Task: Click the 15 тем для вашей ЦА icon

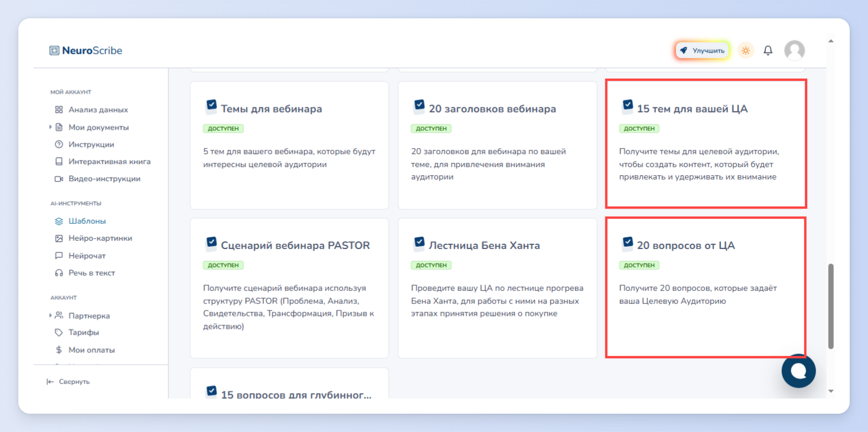Action: click(627, 106)
